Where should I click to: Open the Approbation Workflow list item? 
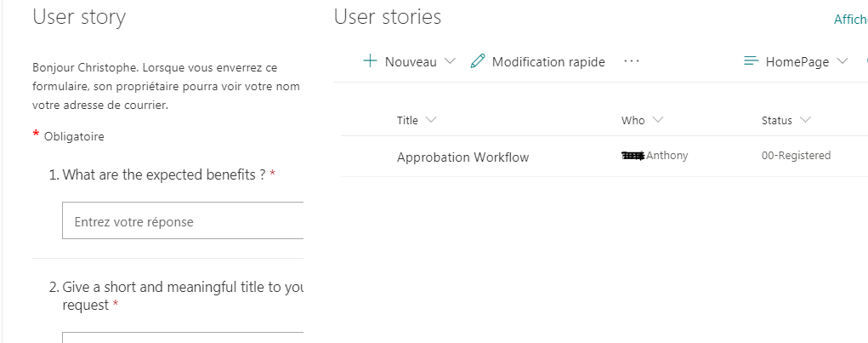point(462,157)
